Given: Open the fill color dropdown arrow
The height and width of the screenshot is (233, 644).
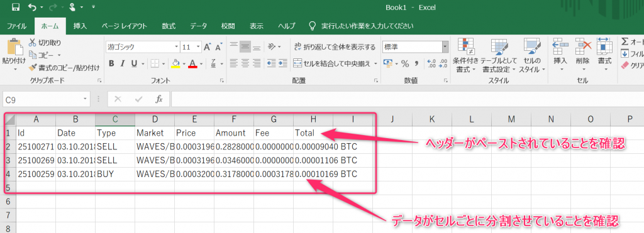Looking at the screenshot, I should 184,64.
